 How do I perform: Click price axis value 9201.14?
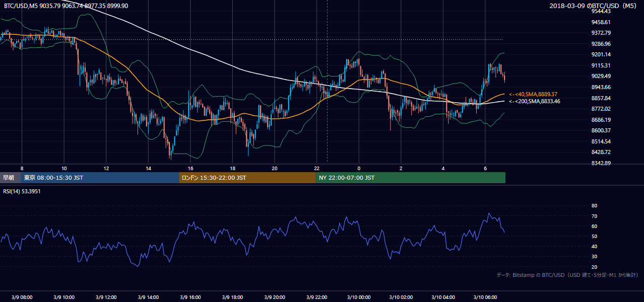(x=601, y=54)
